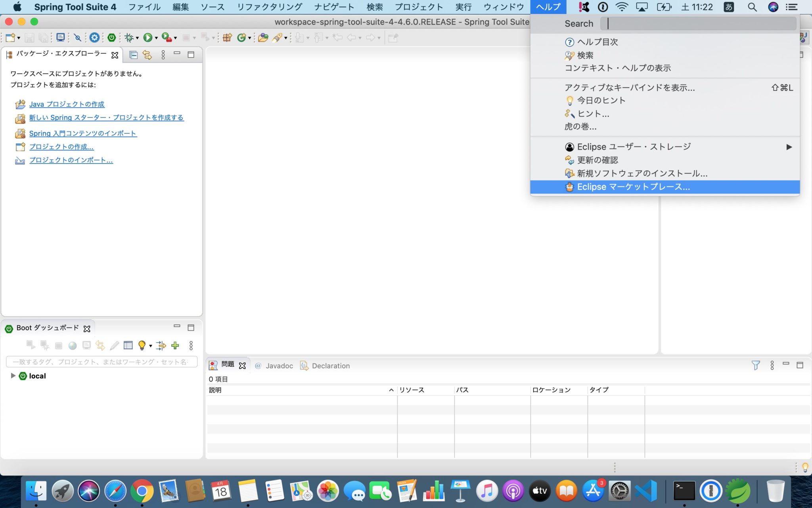The height and width of the screenshot is (508, 812).
Task: Expand the local node in Boot dashboard
Action: 13,376
